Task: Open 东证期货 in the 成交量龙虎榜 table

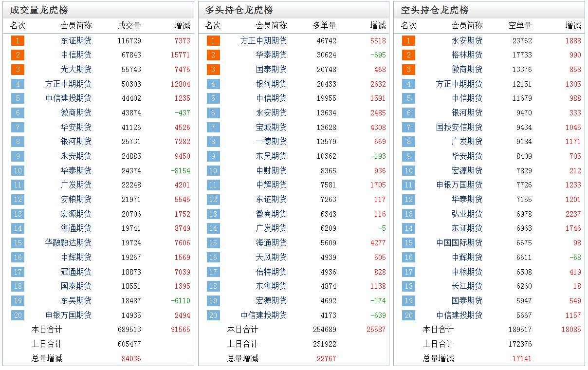Action: tap(76, 41)
